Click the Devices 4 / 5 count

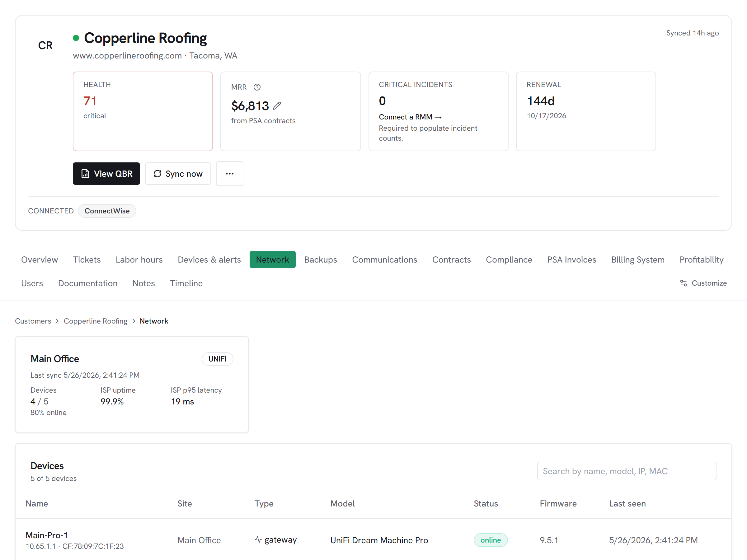[40, 401]
